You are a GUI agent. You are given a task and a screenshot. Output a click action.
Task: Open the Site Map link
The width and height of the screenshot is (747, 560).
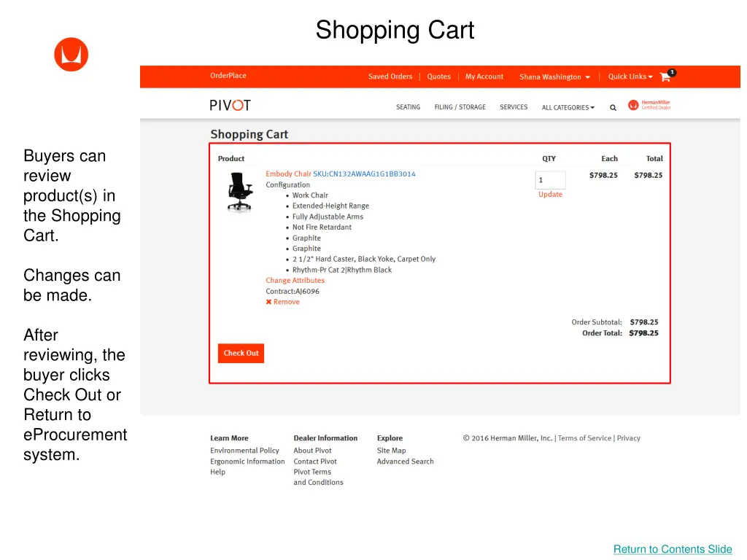392,451
